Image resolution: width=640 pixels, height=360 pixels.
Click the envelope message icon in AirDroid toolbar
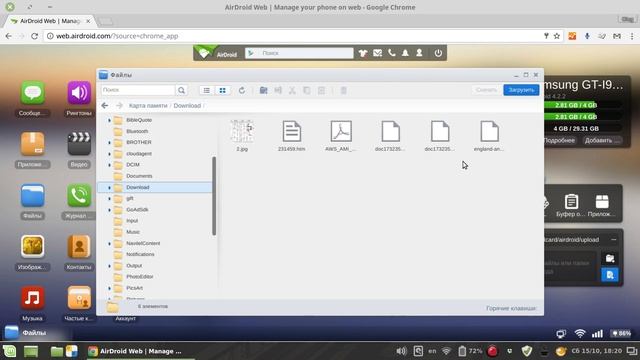pos(377,53)
